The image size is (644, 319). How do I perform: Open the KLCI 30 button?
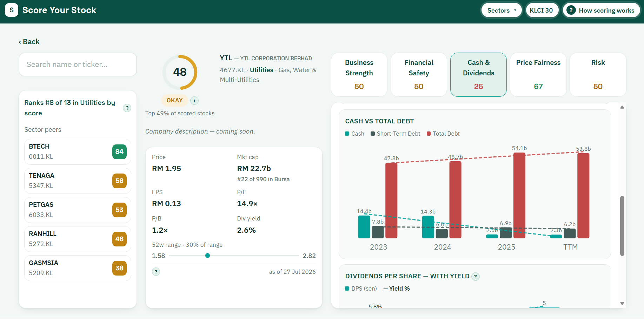pyautogui.click(x=541, y=11)
